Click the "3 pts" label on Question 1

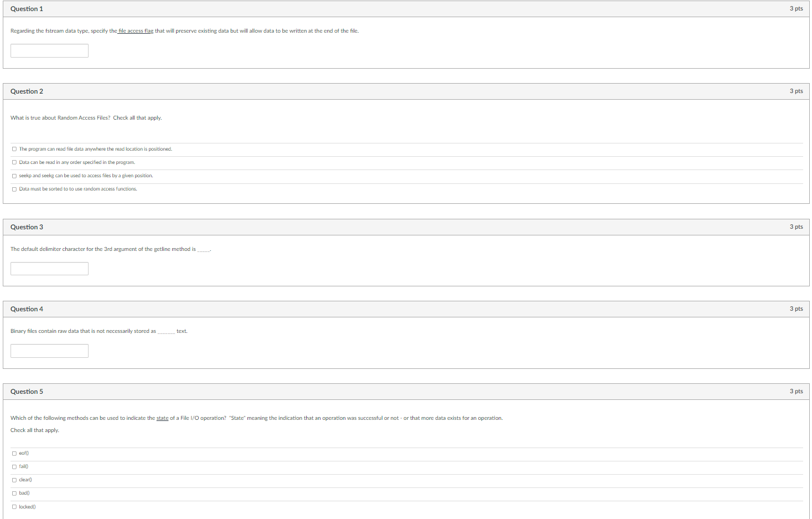coord(796,8)
